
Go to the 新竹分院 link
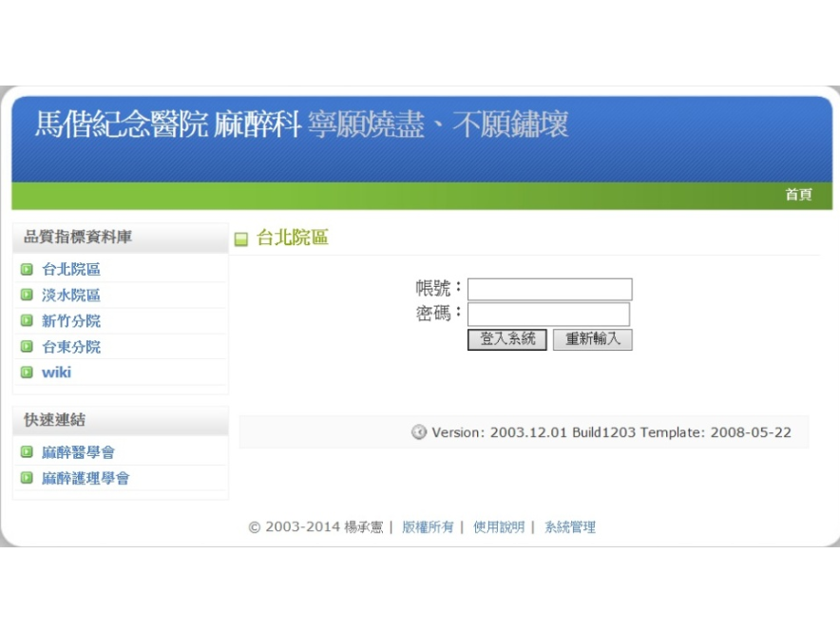(71, 320)
